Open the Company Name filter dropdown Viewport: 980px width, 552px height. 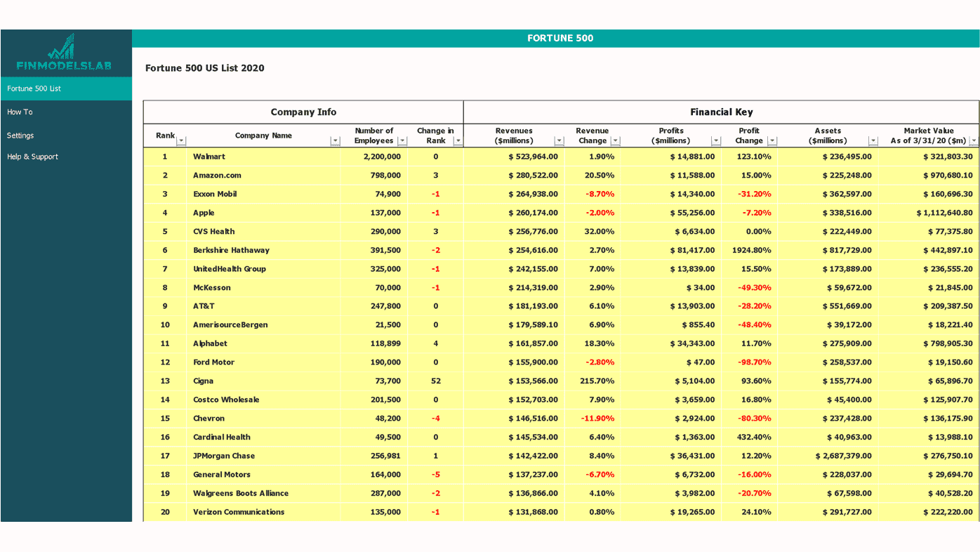tap(335, 140)
